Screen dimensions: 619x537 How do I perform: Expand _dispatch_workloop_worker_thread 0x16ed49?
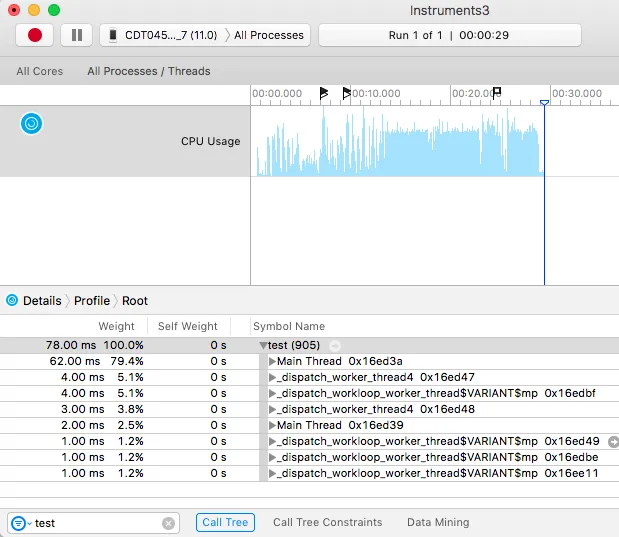pos(272,441)
